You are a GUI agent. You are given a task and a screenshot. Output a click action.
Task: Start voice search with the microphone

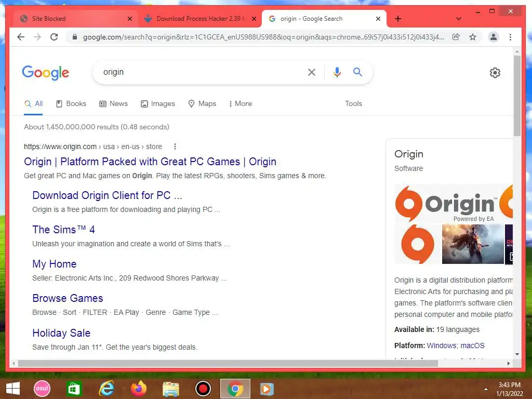337,72
